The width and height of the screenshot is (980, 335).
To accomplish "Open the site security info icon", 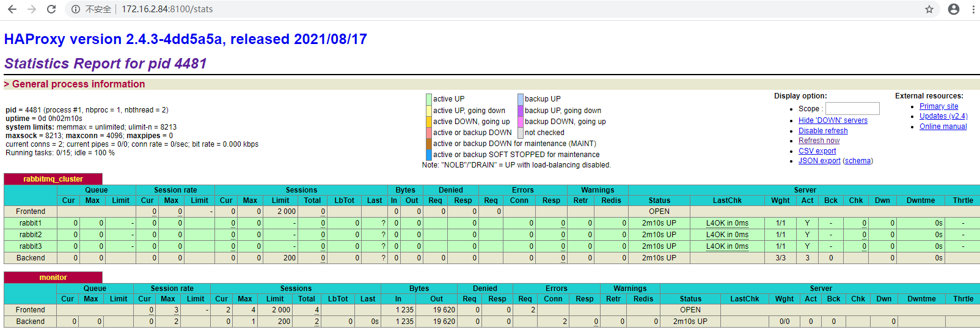I will coord(76,9).
